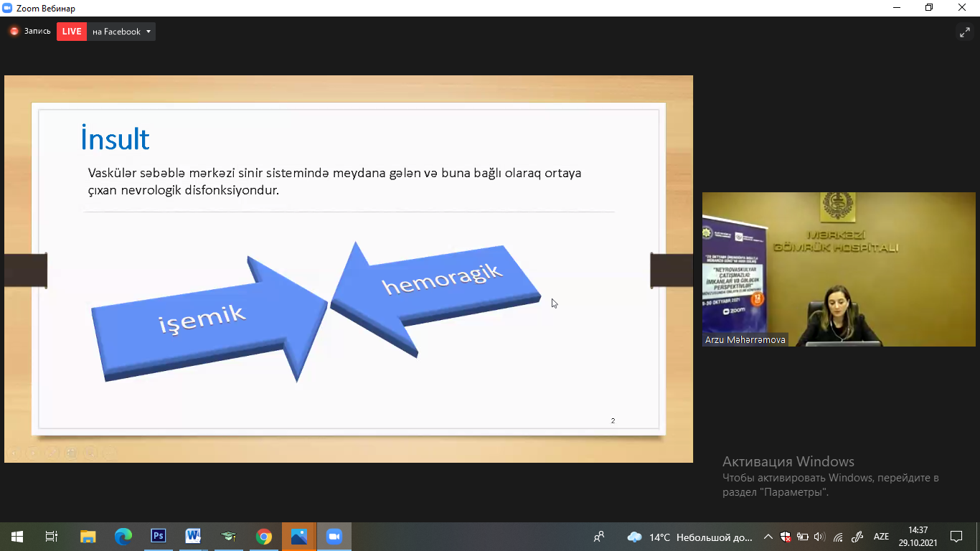This screenshot has width=980, height=551.
Task: Enter full screen with the expand arrows icon
Action: (x=964, y=32)
